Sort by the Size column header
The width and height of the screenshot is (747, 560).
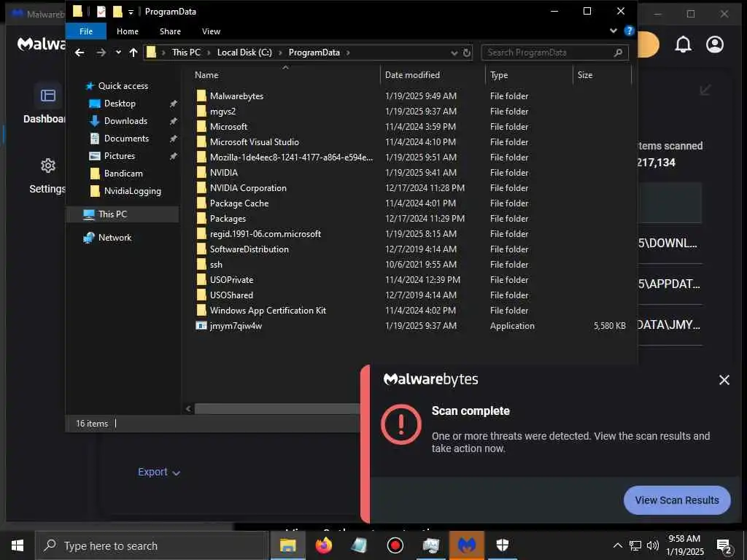(x=585, y=75)
